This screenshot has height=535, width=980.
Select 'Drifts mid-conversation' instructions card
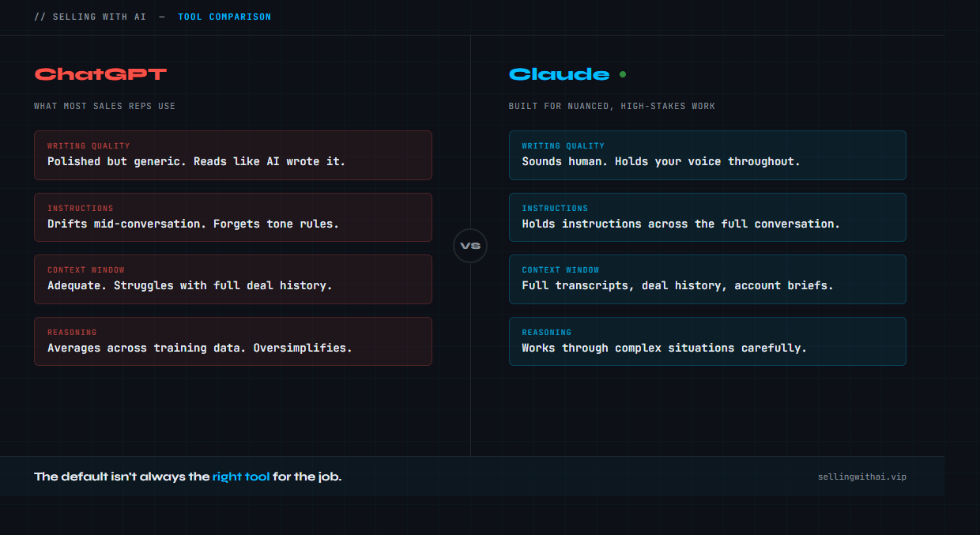[233, 217]
